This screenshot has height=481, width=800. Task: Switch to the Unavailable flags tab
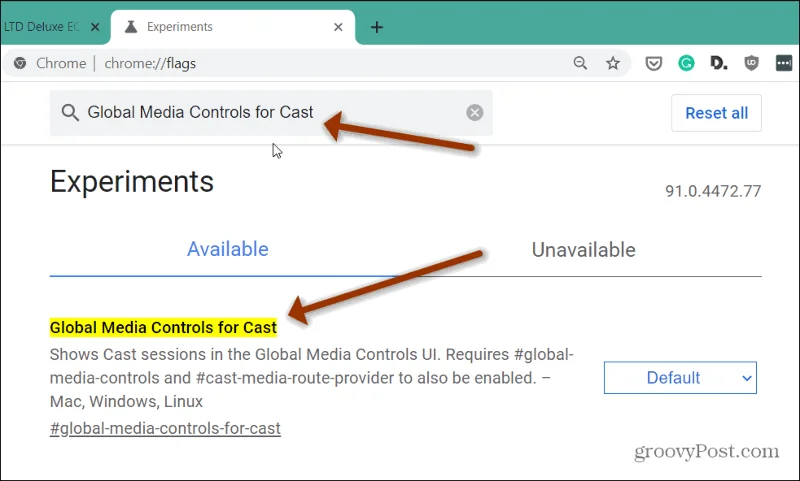point(584,250)
